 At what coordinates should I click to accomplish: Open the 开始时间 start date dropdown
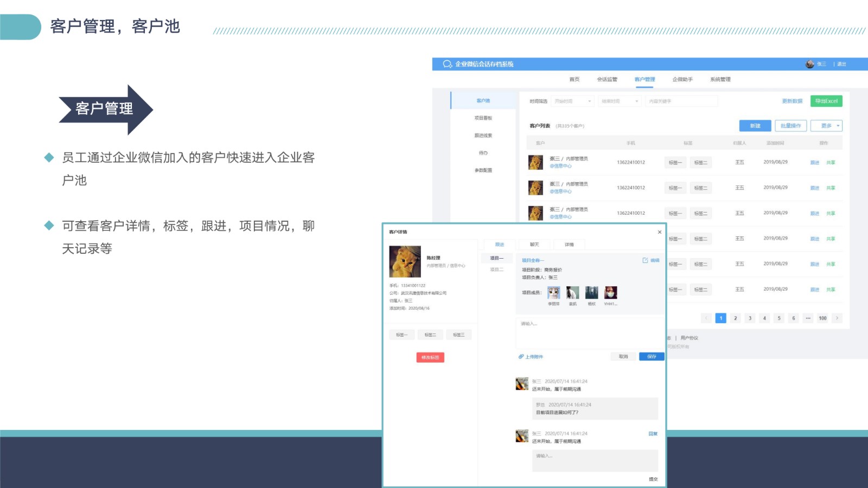point(572,101)
